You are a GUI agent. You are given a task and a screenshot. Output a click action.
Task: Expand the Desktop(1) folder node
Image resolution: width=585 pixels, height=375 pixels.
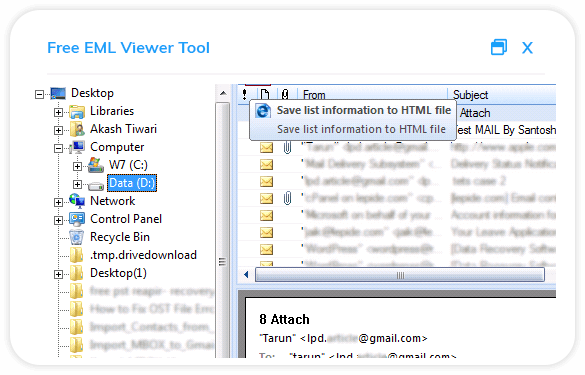[58, 274]
